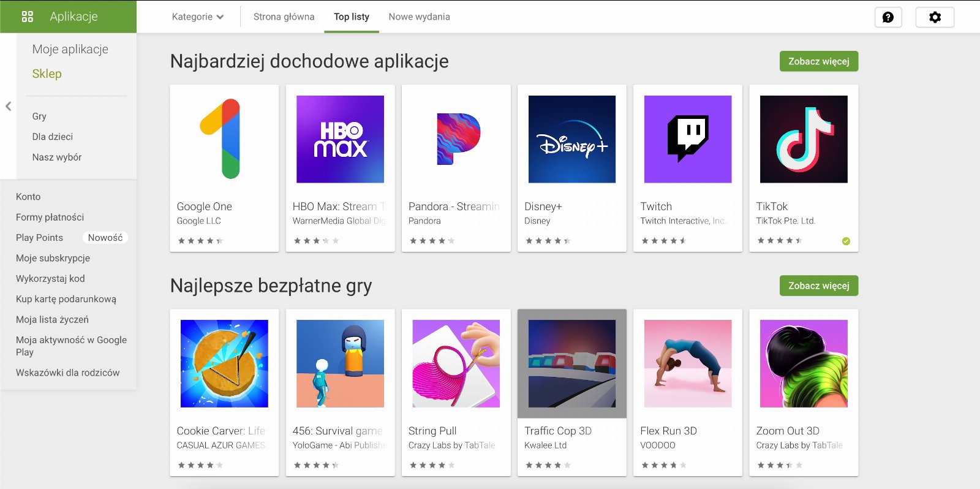The width and height of the screenshot is (980, 489).
Task: Click the green installed checkmark on TikTok
Action: point(846,241)
